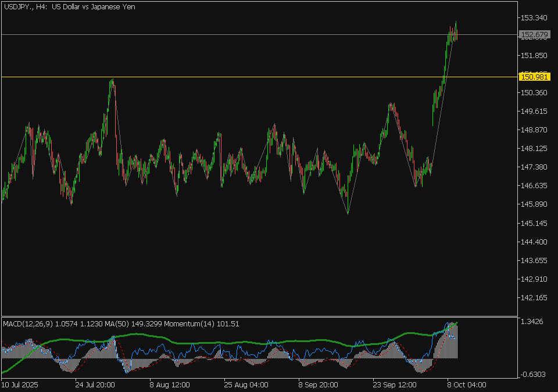558x392 pixels.
Task: Click the 142.165 value on price scale
Action: tap(534, 298)
